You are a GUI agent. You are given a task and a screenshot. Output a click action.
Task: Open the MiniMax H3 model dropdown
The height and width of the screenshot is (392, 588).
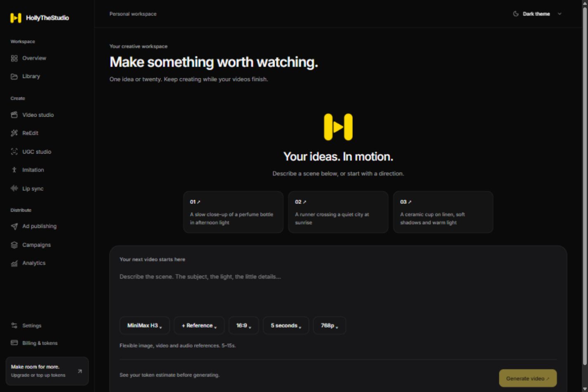(x=144, y=326)
